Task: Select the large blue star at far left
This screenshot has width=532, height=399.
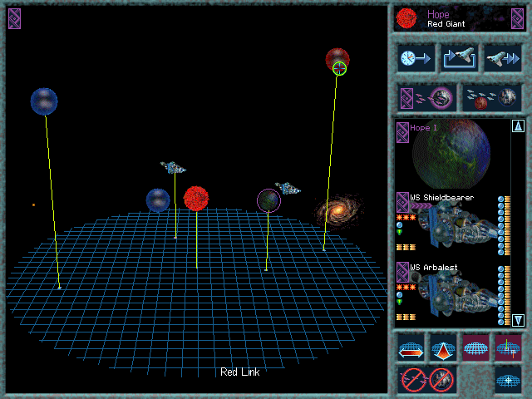Action: (x=44, y=101)
